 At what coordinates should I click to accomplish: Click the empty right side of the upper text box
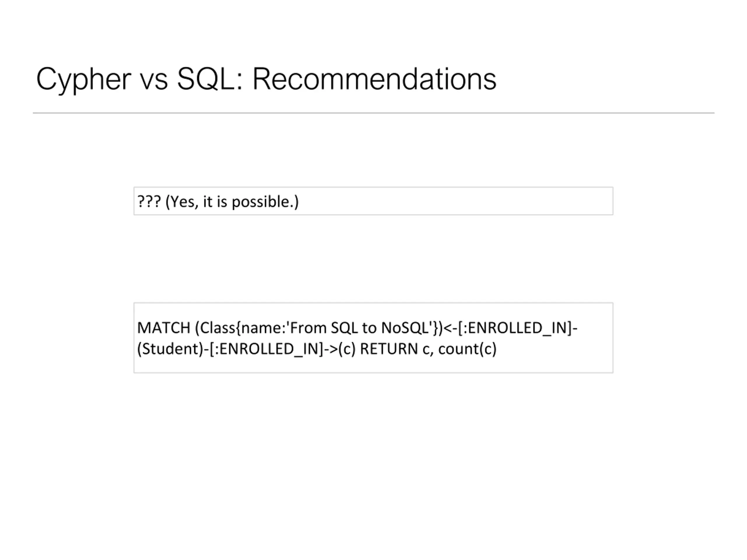click(x=456, y=201)
